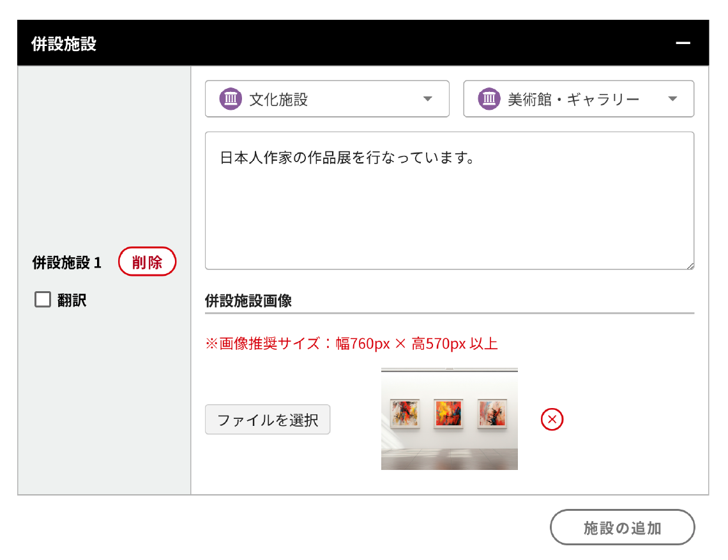Viewport: 728px width, 560px height.
Task: Click the museum icon beside 美術館・ギャラリー
Action: click(489, 99)
